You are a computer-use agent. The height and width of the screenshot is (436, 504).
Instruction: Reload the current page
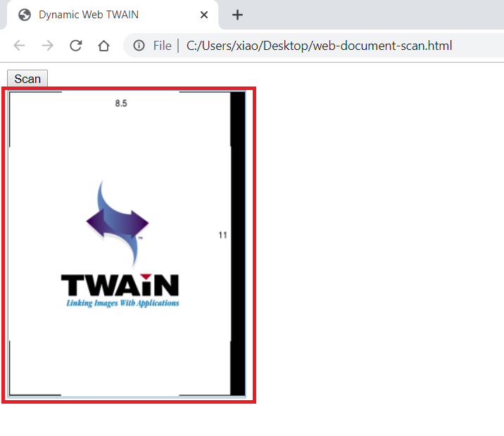75,46
